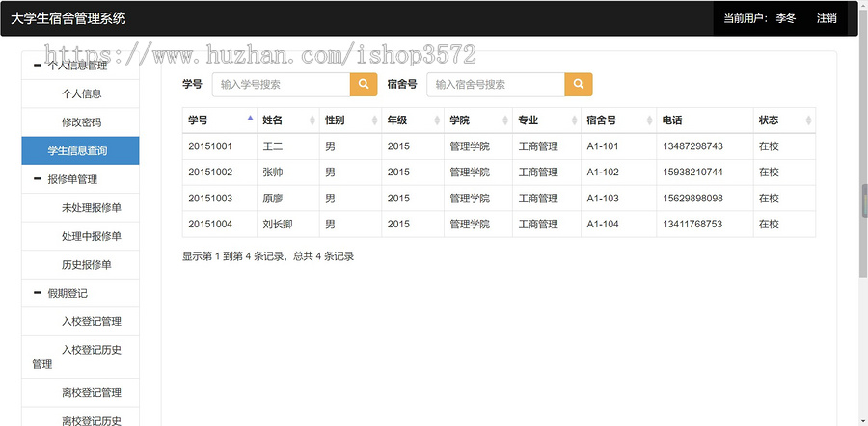Open 未处理报修单 page
This screenshot has width=868, height=426.
81,208
